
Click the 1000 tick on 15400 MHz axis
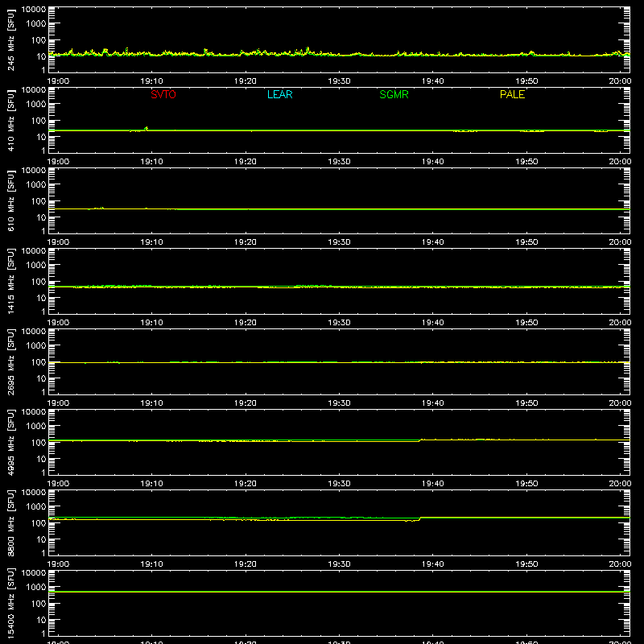coord(36,587)
